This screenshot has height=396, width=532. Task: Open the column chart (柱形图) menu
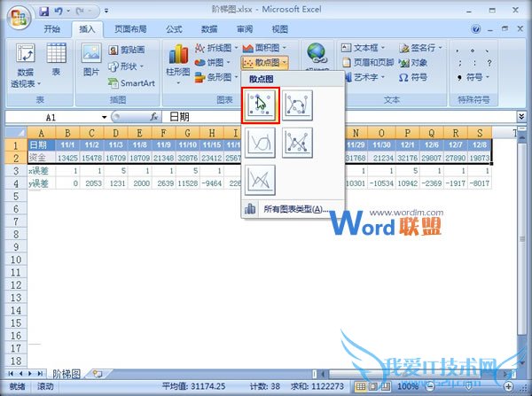[178, 65]
